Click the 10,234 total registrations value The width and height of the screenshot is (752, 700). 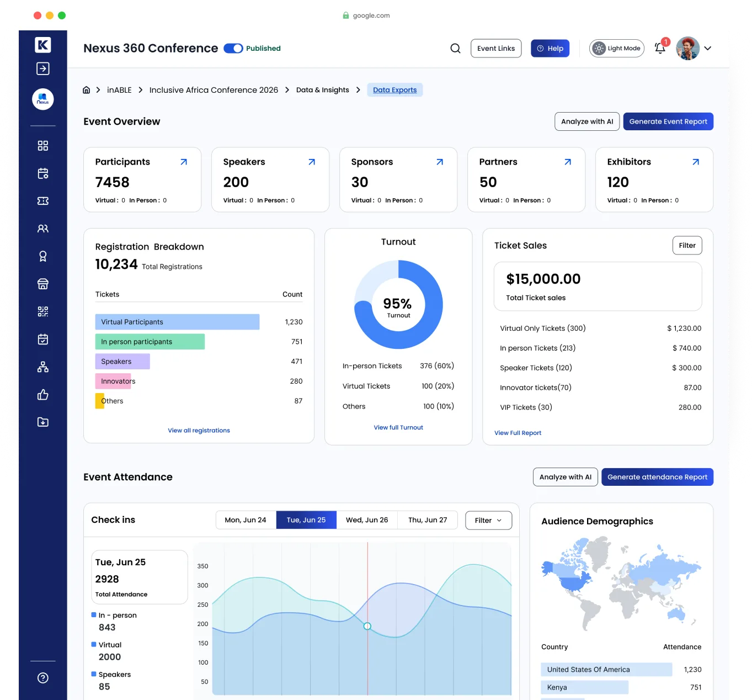click(116, 264)
